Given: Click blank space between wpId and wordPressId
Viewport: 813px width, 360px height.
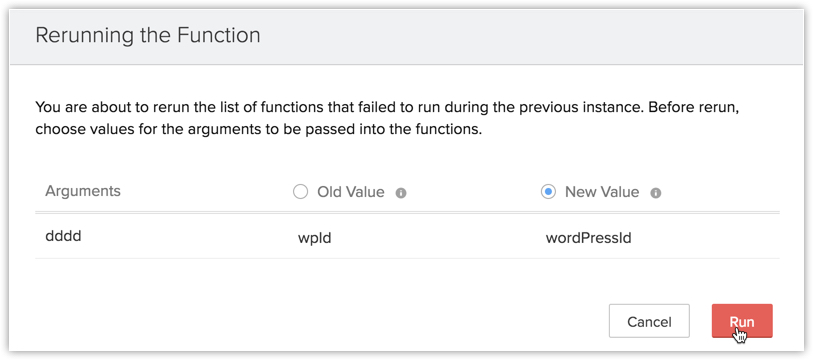Looking at the screenshot, I should 438,239.
